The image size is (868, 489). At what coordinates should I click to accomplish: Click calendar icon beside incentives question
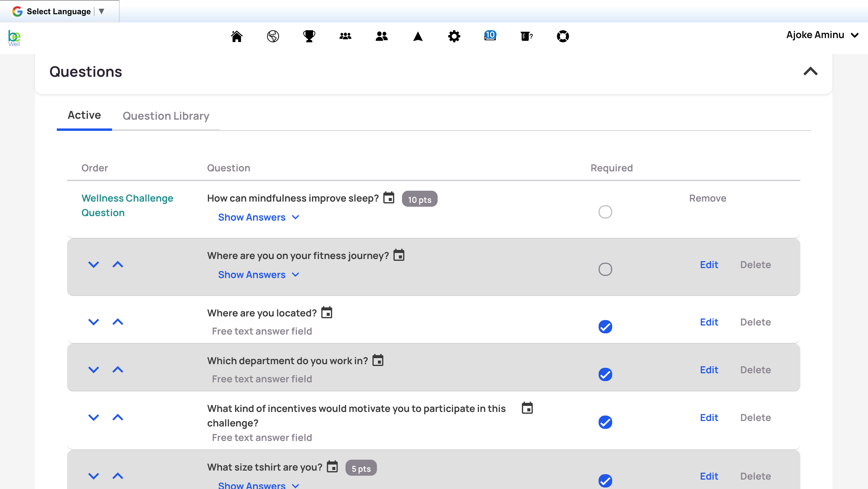(x=527, y=408)
